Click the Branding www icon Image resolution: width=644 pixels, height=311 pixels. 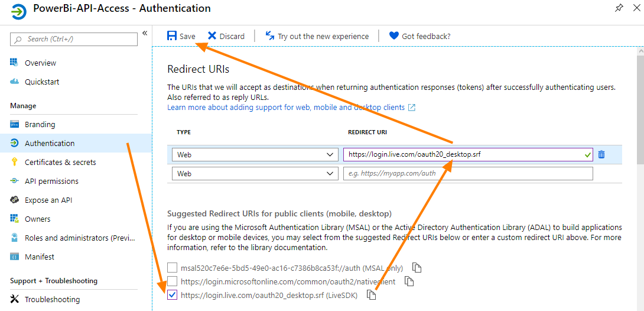(14, 125)
